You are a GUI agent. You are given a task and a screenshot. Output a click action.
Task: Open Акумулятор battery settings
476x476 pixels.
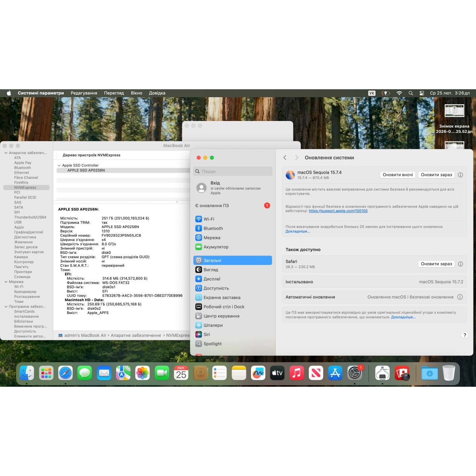(x=232, y=247)
